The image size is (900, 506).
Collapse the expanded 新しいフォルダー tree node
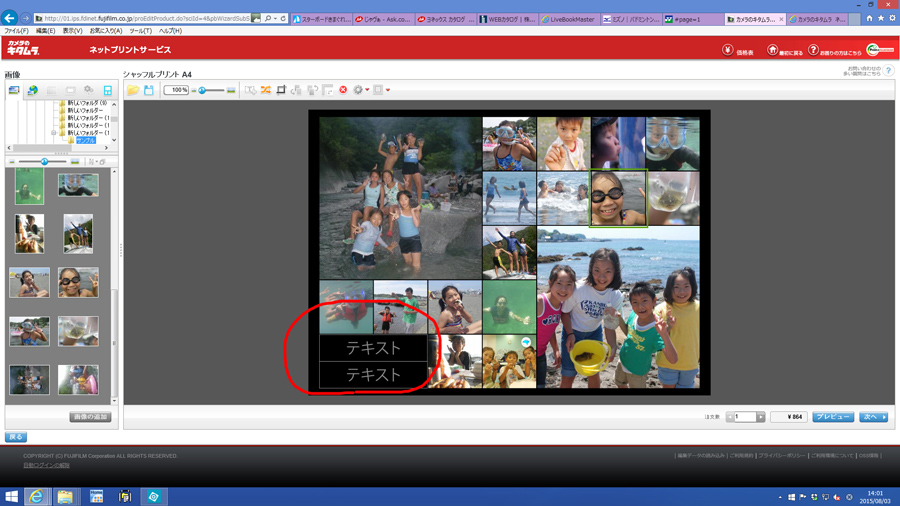pos(54,132)
